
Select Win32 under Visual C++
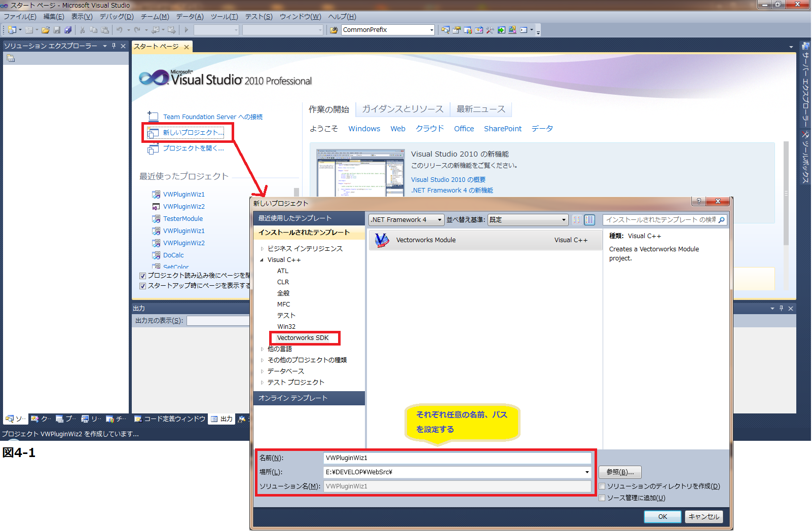point(286,327)
